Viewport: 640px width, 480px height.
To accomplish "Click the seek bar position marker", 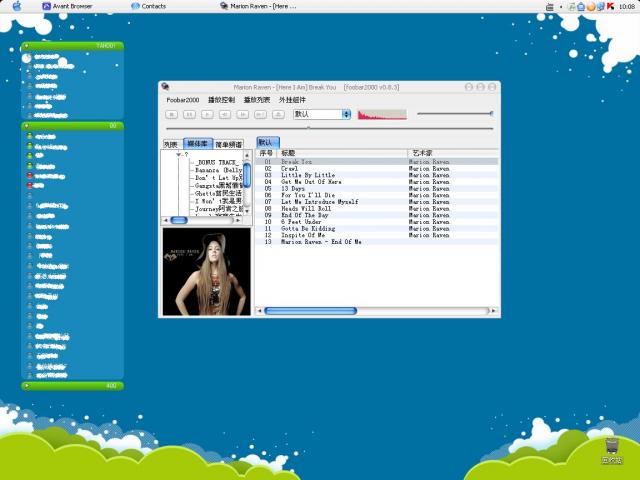I will tap(309, 128).
